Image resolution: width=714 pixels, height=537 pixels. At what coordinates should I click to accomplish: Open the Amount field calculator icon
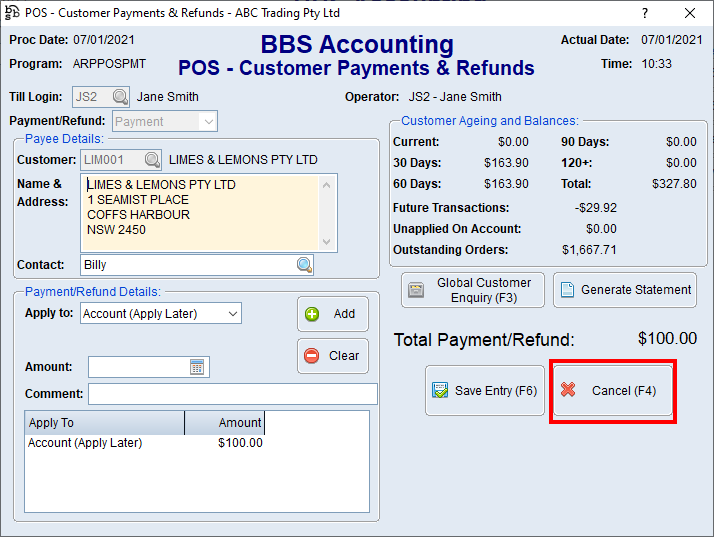pyautogui.click(x=197, y=367)
